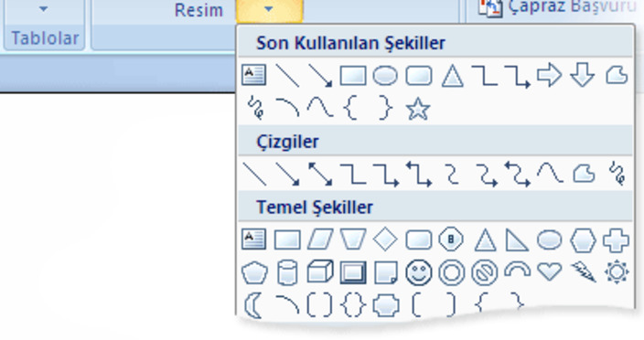Screen dimensions: 644x340
Task: Select the donut ring shape
Action: pos(452,272)
